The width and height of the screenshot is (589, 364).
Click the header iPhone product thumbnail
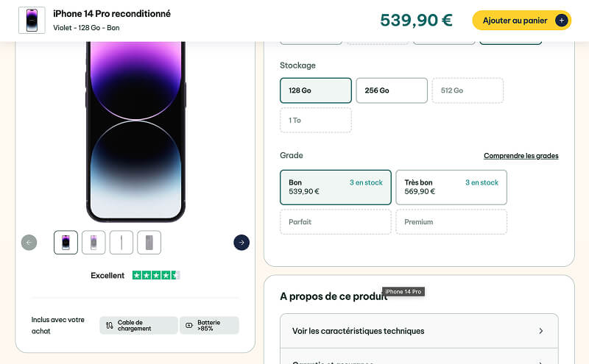[32, 21]
